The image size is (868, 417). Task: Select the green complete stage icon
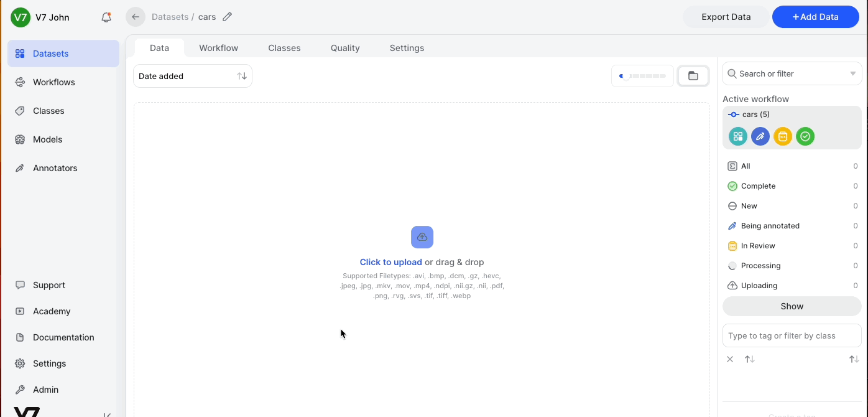tap(805, 136)
